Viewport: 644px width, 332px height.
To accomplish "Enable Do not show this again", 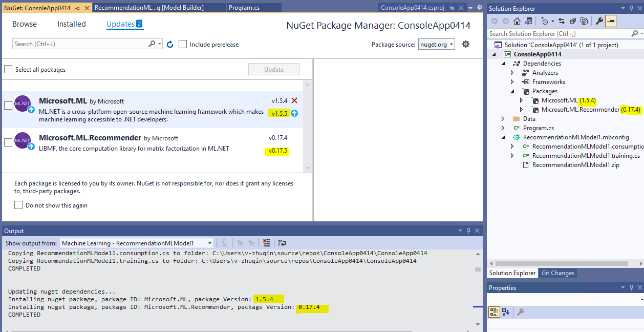I will click(18, 204).
